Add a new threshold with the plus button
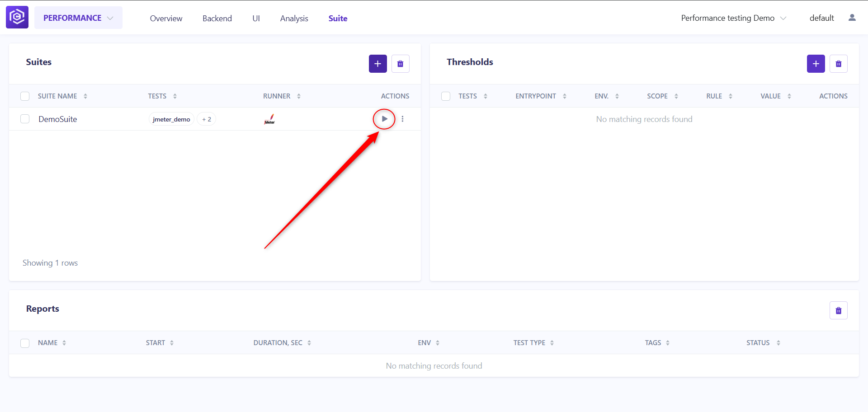Image resolution: width=868 pixels, height=412 pixels. (x=816, y=64)
